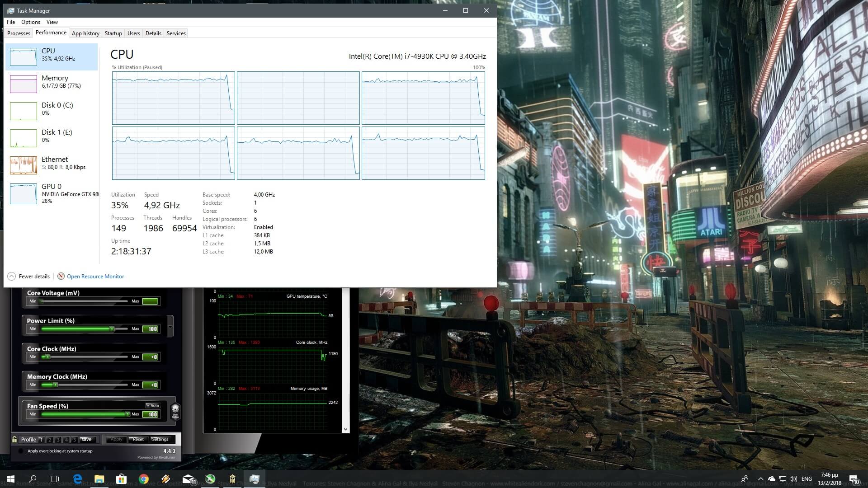Open Resource Monitor link
Viewport: 868px width, 488px height.
95,277
